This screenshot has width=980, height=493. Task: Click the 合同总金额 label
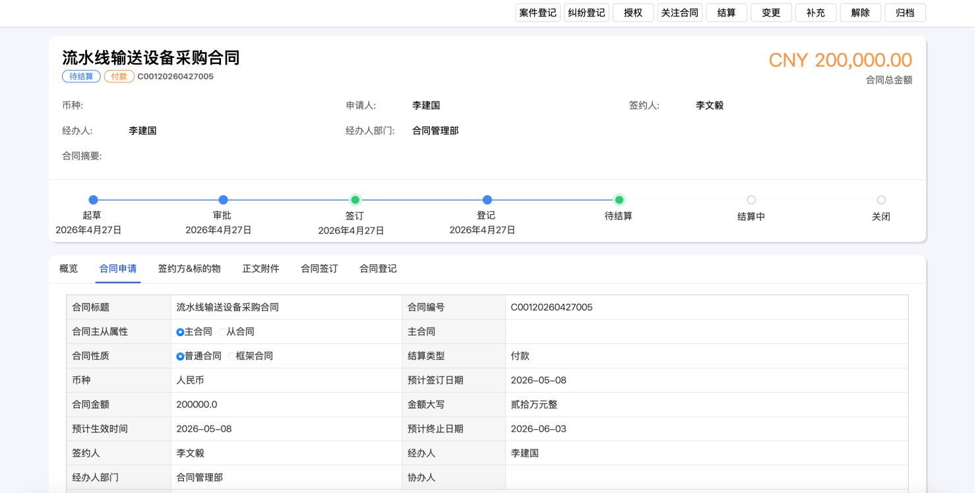click(x=889, y=80)
